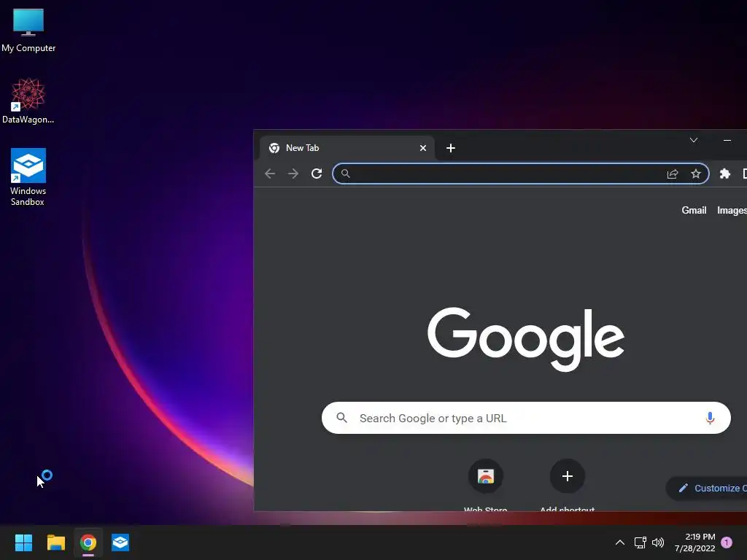
Task: Open a new tab with the plus button
Action: (x=451, y=148)
